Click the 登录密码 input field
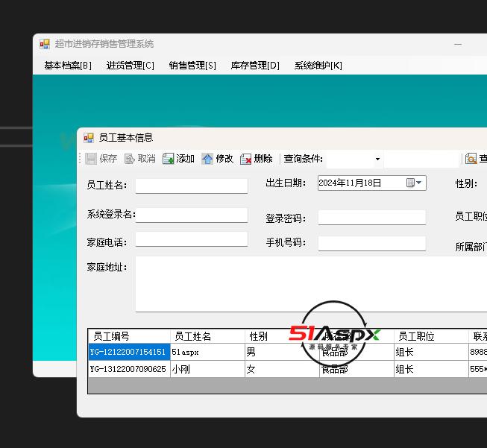 point(371,218)
